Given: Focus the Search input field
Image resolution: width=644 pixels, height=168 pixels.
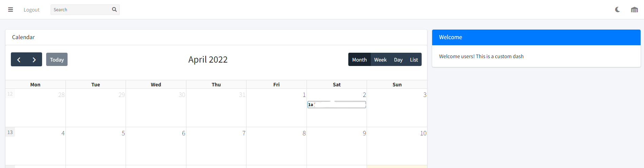Looking at the screenshot, I should point(81,10).
